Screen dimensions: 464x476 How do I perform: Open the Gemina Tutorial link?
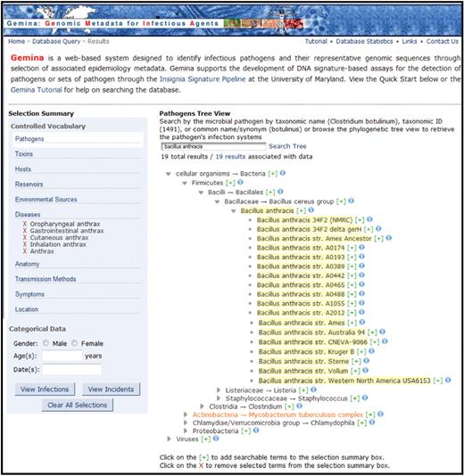(37, 90)
